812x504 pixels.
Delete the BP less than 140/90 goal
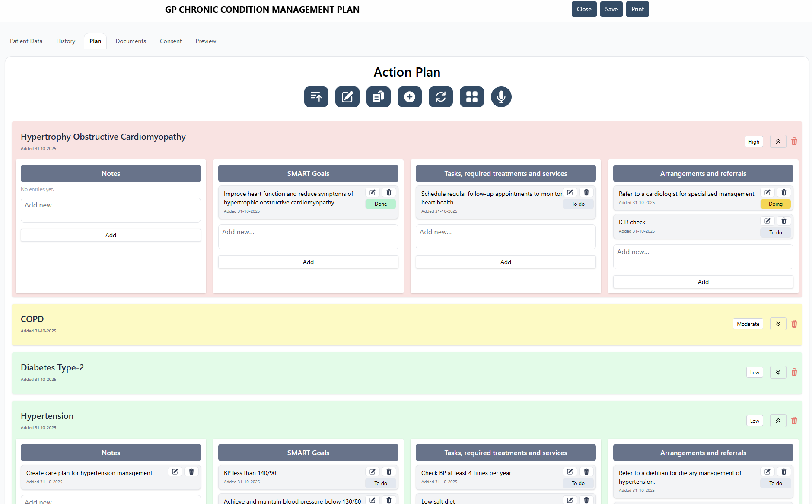pyautogui.click(x=388, y=472)
